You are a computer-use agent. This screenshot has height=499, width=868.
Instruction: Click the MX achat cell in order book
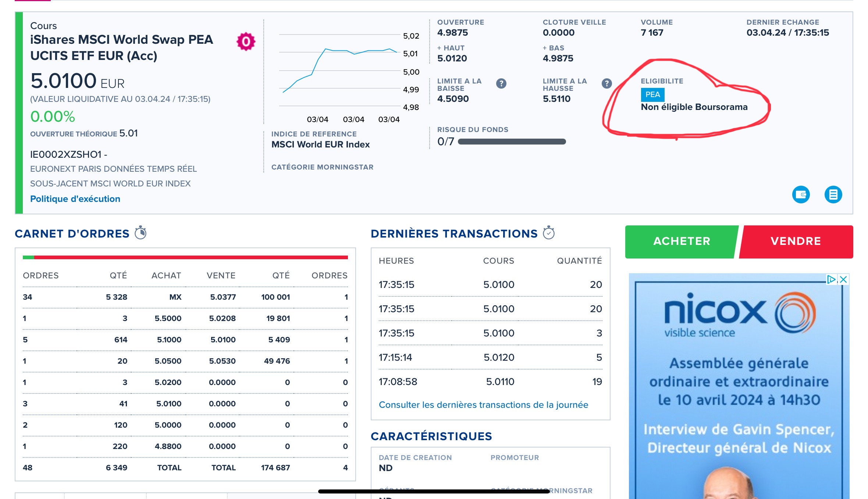[x=175, y=297]
